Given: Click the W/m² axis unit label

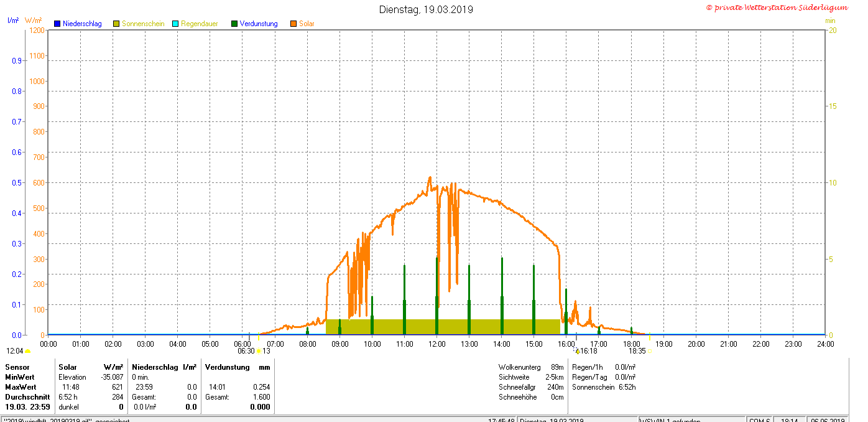Looking at the screenshot, I should [x=34, y=21].
